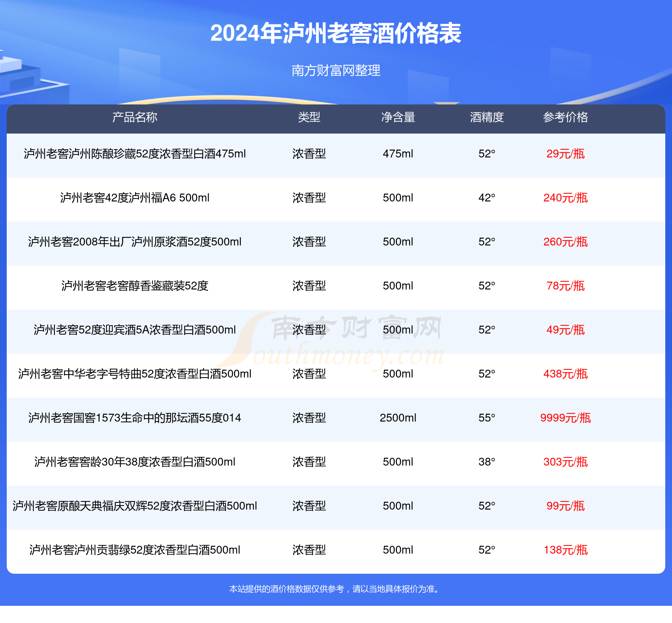Click 500ml in the 窖龄30年 row
The width and height of the screenshot is (672, 623).
coord(398,462)
